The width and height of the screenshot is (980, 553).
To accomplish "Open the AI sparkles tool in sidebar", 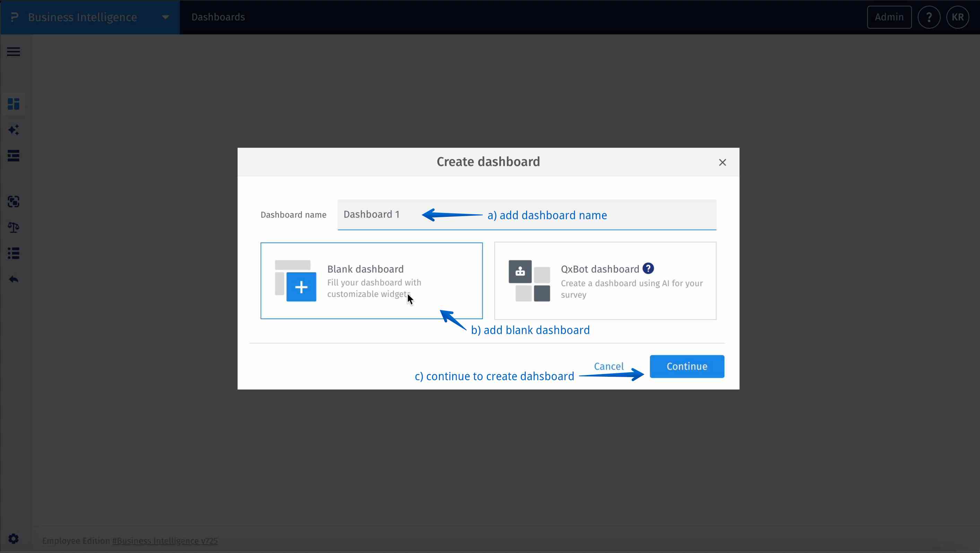I will point(13,129).
